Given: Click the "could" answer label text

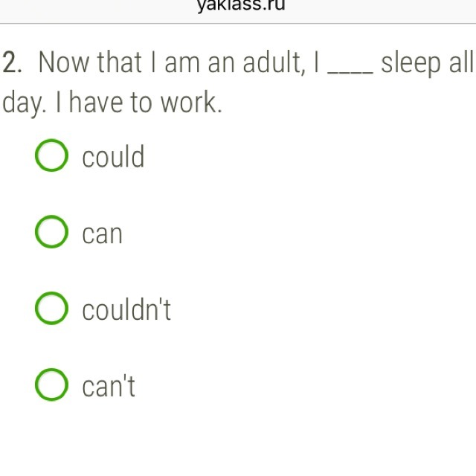Looking at the screenshot, I should click(x=113, y=157).
